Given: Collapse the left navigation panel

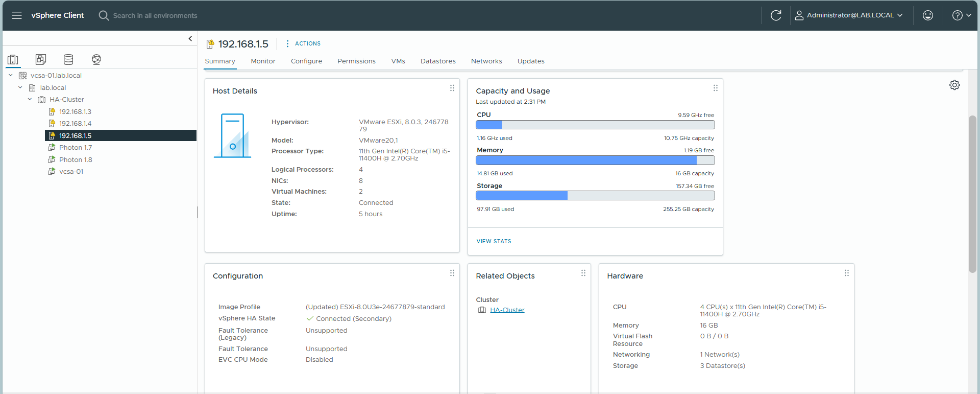Looking at the screenshot, I should (x=190, y=39).
